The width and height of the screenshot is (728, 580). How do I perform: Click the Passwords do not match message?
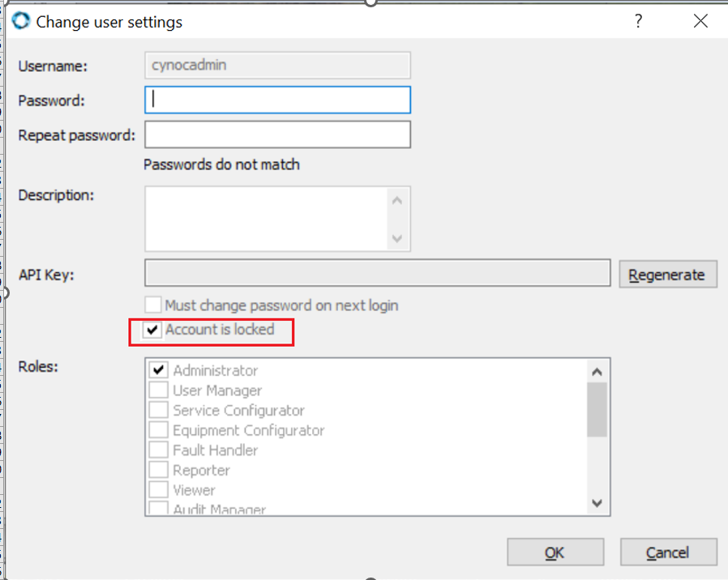coord(221,164)
